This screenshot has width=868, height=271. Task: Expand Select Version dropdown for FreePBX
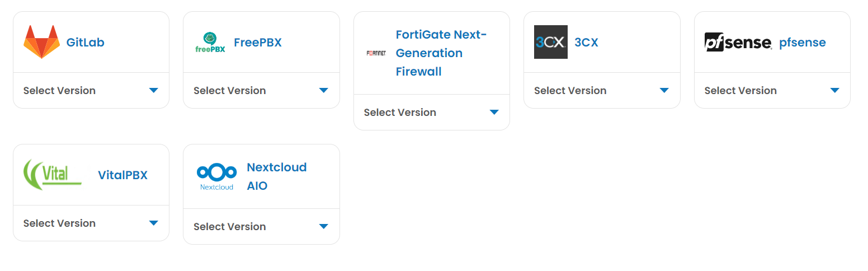click(261, 91)
